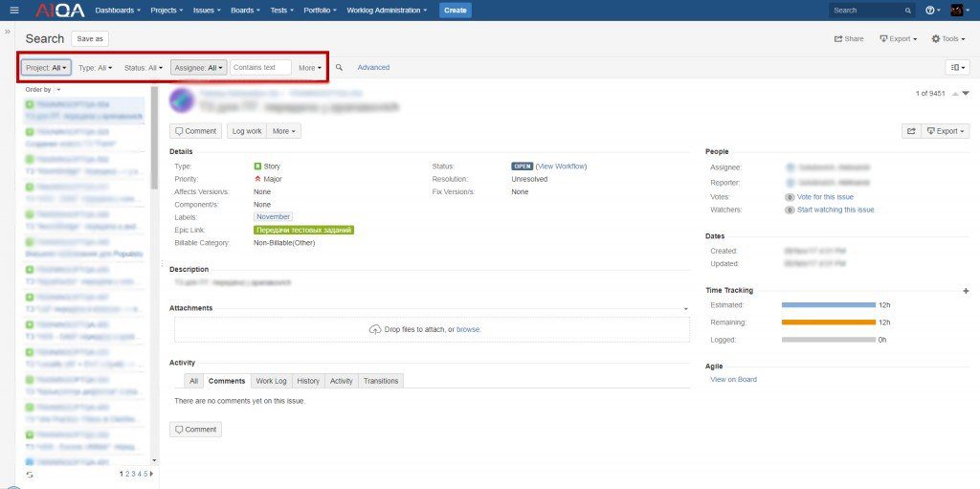Open the More dropdown beside Log work
The width and height of the screenshot is (980, 489).
point(284,131)
